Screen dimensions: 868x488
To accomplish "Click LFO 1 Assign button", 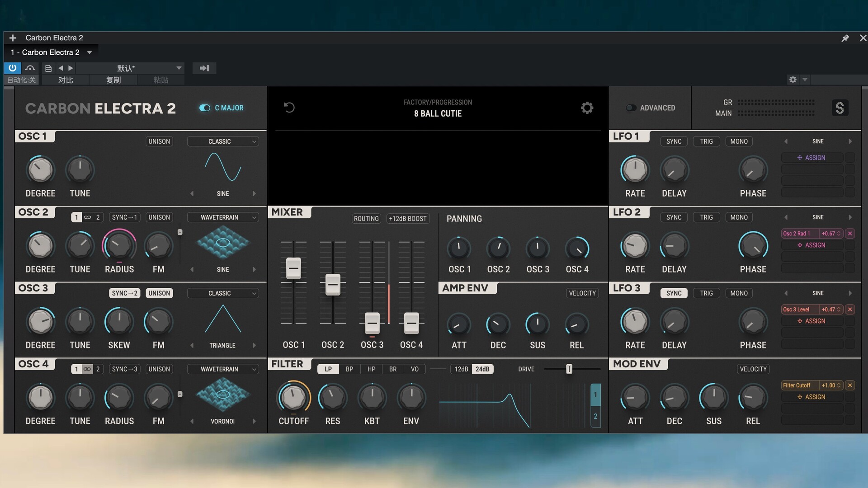I will click(812, 158).
